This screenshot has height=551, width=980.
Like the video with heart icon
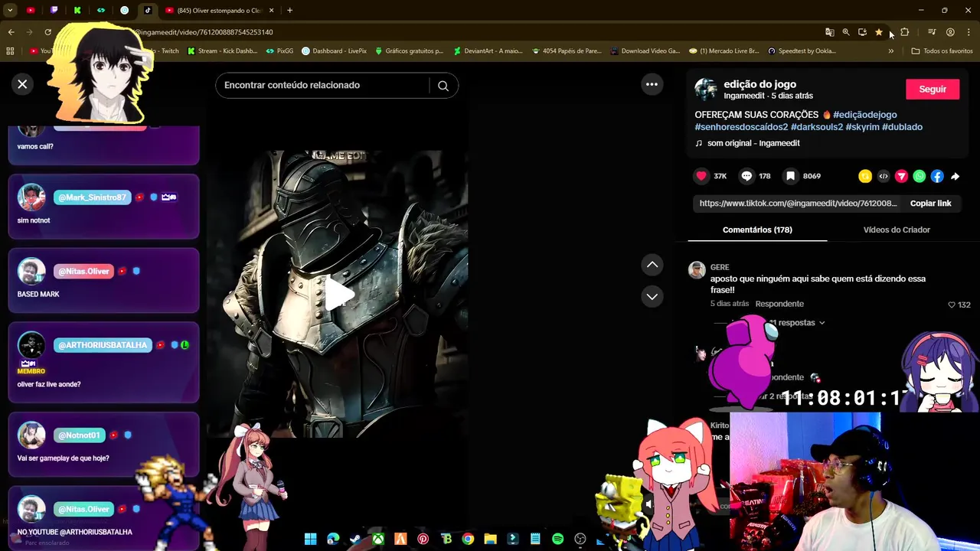(x=701, y=176)
